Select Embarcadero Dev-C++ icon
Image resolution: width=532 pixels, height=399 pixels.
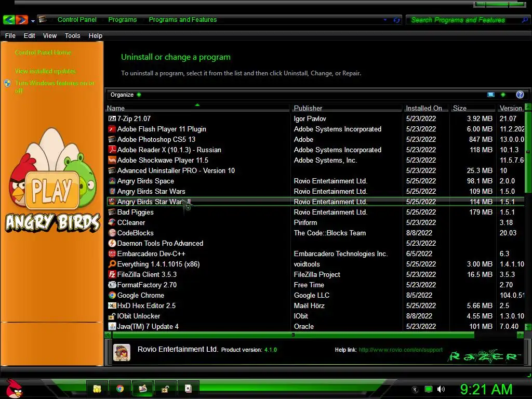pyautogui.click(x=112, y=254)
